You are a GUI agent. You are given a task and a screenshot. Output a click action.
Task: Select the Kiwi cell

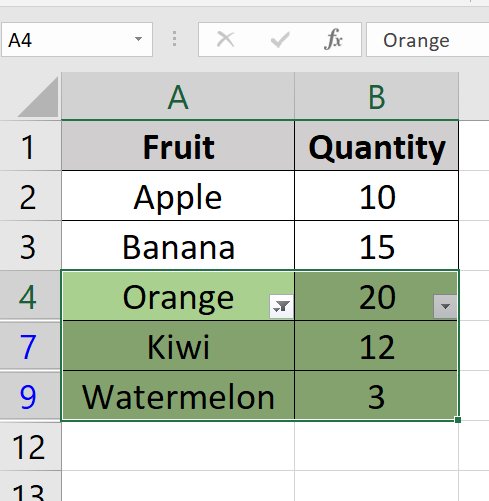(178, 346)
